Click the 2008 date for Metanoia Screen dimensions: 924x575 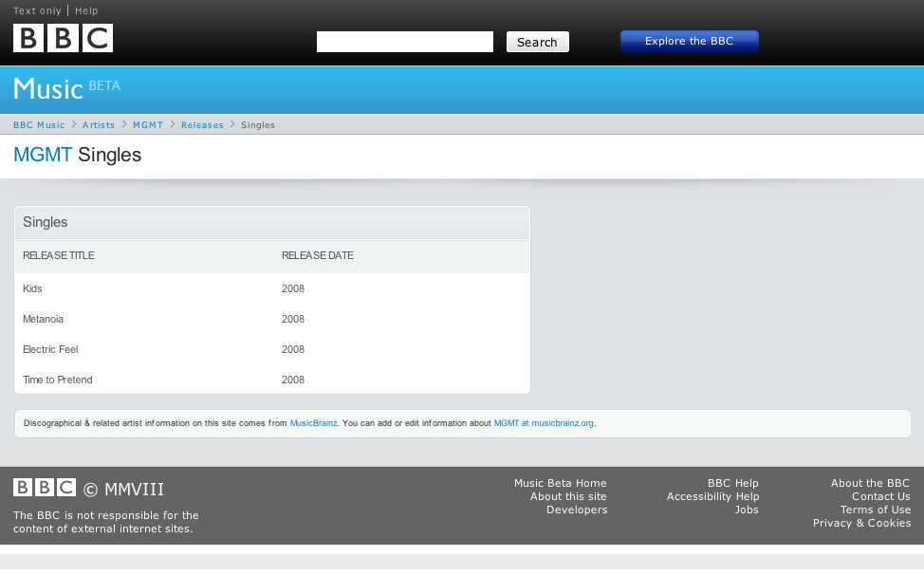coord(293,320)
